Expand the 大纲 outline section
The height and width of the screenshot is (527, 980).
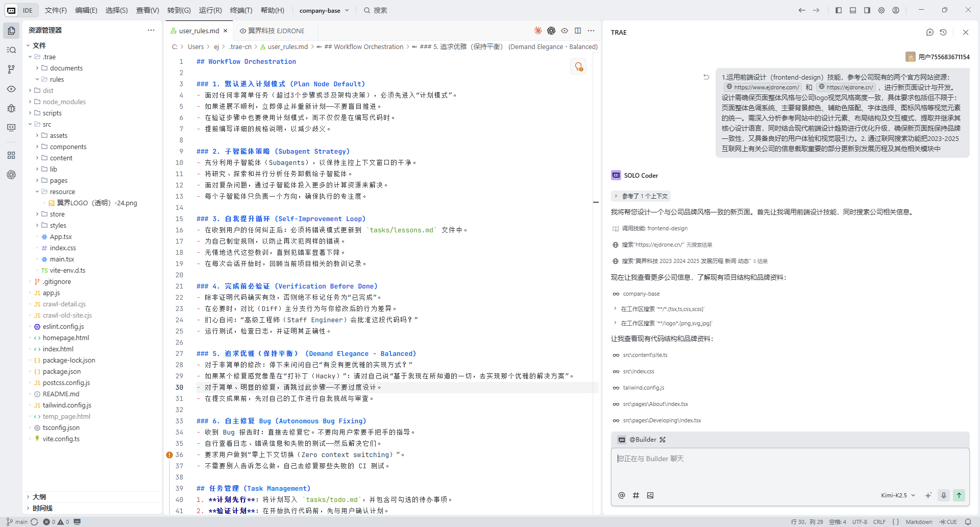tap(39, 497)
